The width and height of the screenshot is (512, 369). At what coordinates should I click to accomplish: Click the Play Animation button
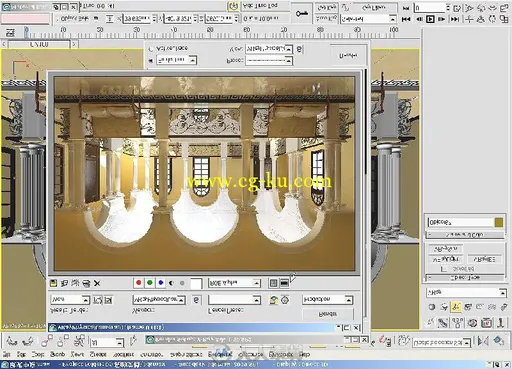point(430,19)
